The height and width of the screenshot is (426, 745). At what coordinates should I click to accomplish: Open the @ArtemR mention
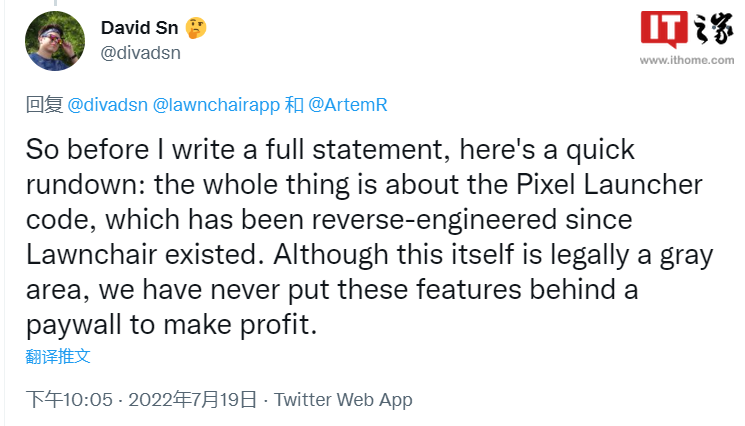tap(348, 105)
